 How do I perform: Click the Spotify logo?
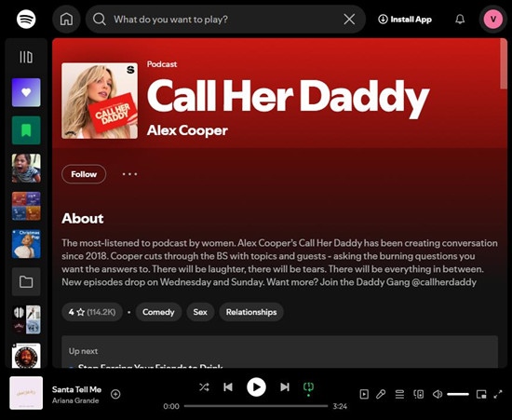pyautogui.click(x=26, y=19)
